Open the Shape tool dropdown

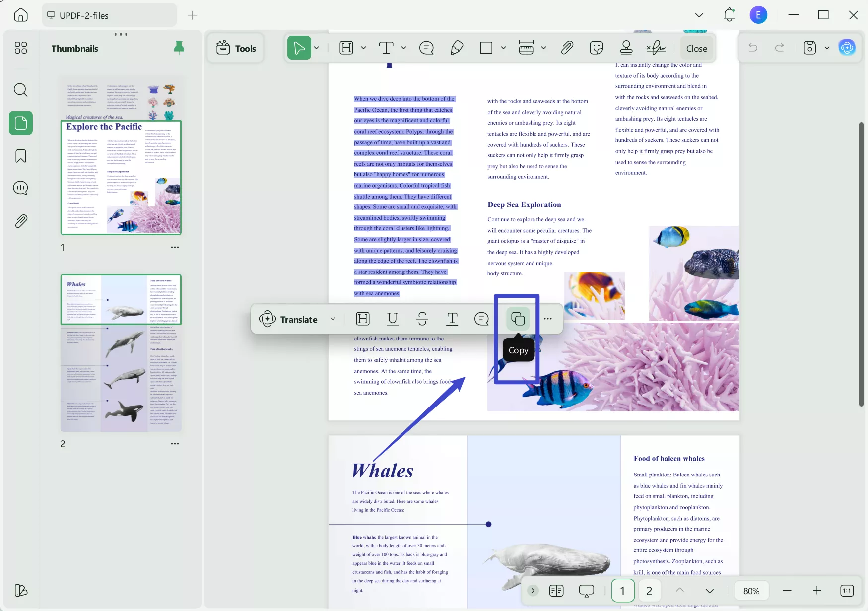coord(504,48)
